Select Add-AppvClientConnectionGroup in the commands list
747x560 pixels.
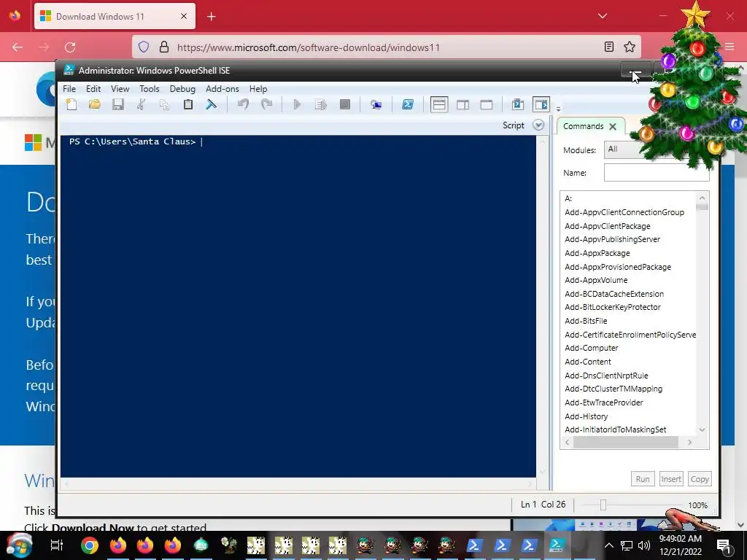[624, 212]
